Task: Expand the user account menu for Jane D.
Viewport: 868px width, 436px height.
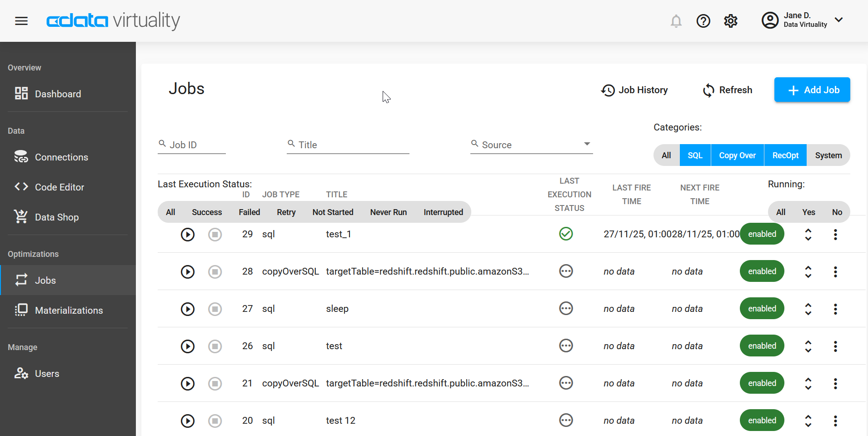Action: pos(838,20)
